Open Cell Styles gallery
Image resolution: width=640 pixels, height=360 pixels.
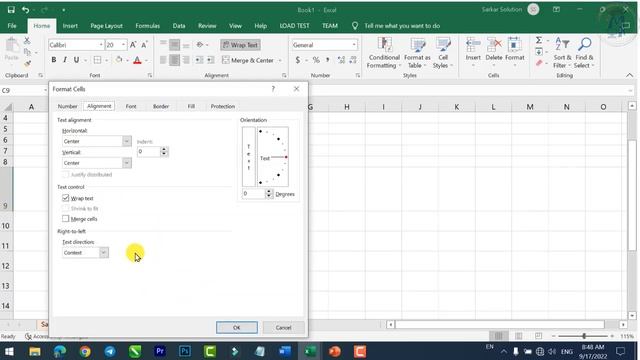(443, 53)
